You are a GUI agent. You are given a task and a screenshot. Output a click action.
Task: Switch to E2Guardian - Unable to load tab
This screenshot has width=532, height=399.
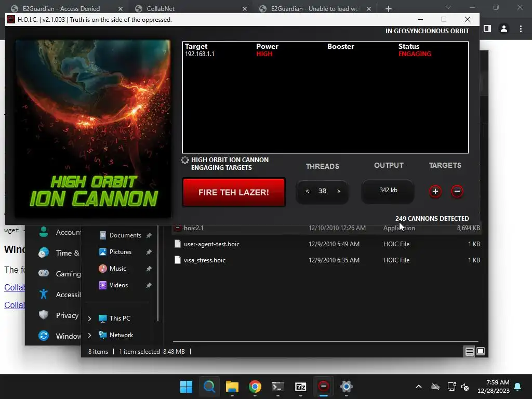tap(314, 8)
